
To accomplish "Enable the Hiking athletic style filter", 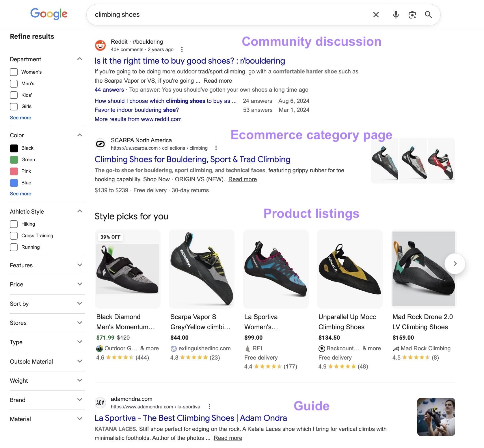I will (14, 224).
